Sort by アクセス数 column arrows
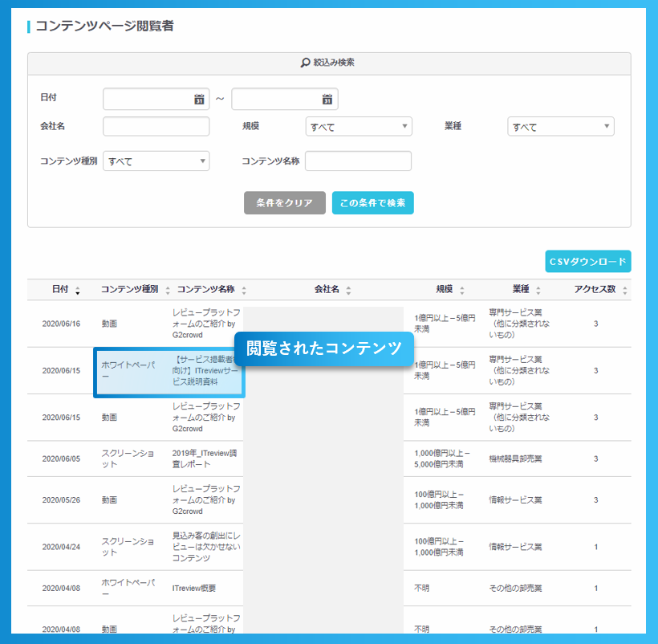 coord(624,291)
